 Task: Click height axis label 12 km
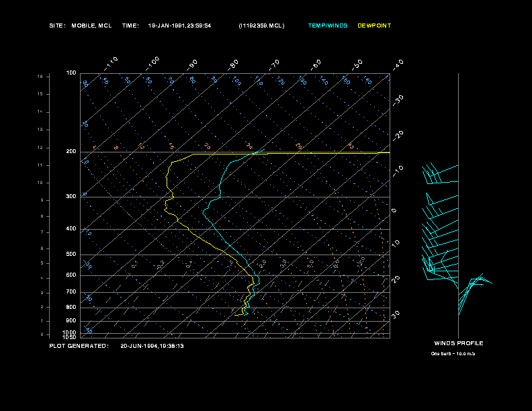tap(40, 148)
